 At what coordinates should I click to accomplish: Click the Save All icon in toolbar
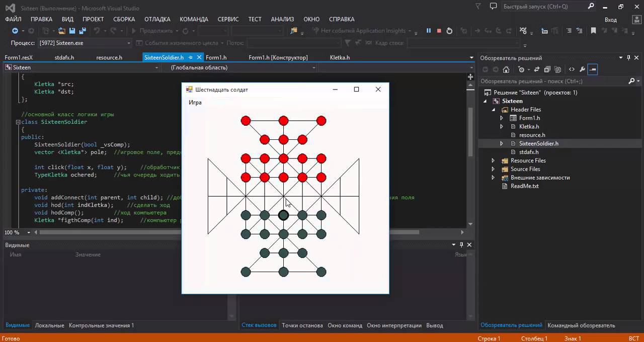pyautogui.click(x=83, y=31)
